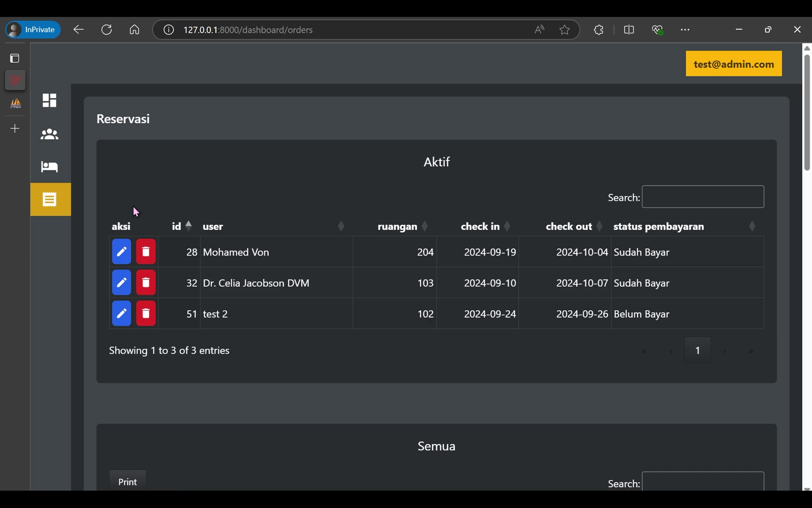Go to previous page of Aktif table
812x508 pixels.
[x=671, y=351]
